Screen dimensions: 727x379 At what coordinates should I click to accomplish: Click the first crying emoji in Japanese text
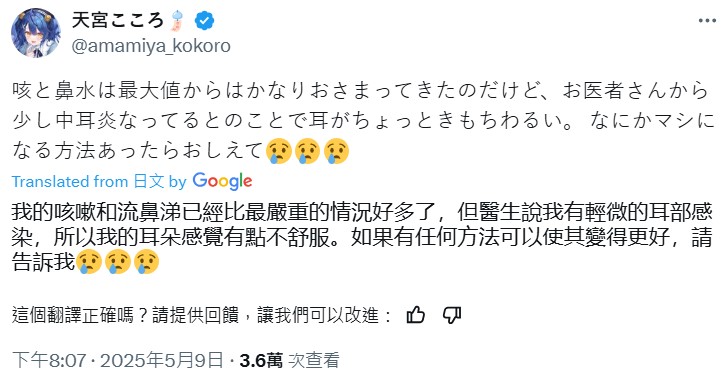tap(279, 151)
